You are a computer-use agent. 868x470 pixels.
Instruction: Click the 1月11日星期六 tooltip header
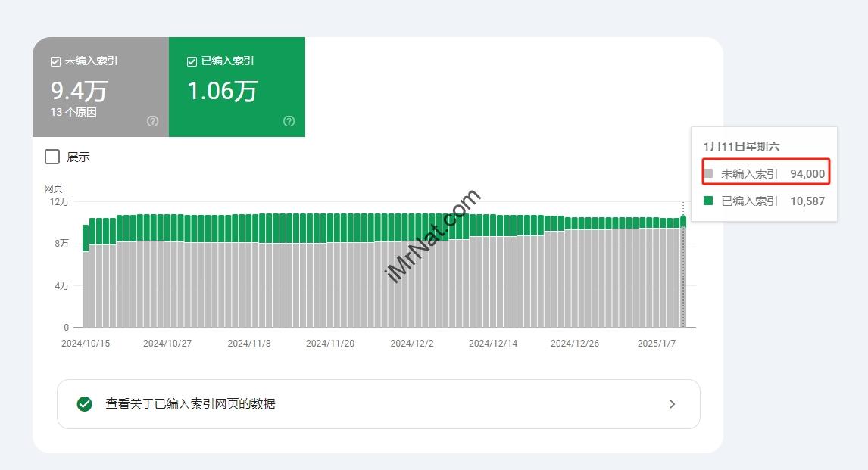pyautogui.click(x=741, y=146)
